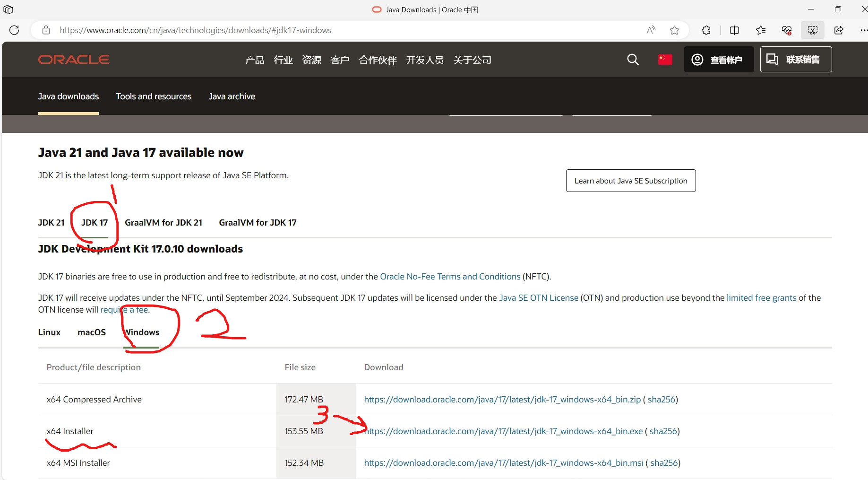Open Oracle No-Fee Terms and Conditions link
The width and height of the screenshot is (868, 480).
point(450,277)
